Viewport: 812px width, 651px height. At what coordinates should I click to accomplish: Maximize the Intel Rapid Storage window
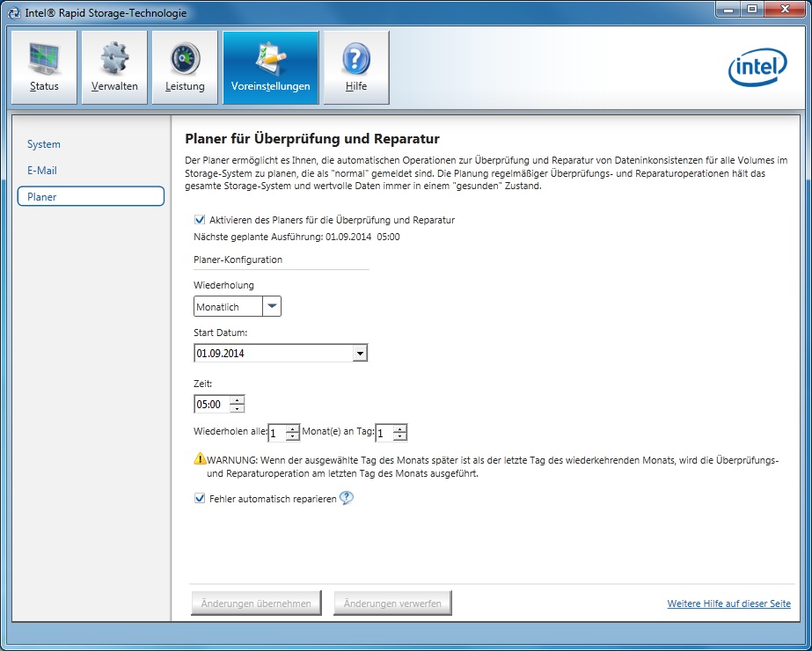pos(752,10)
